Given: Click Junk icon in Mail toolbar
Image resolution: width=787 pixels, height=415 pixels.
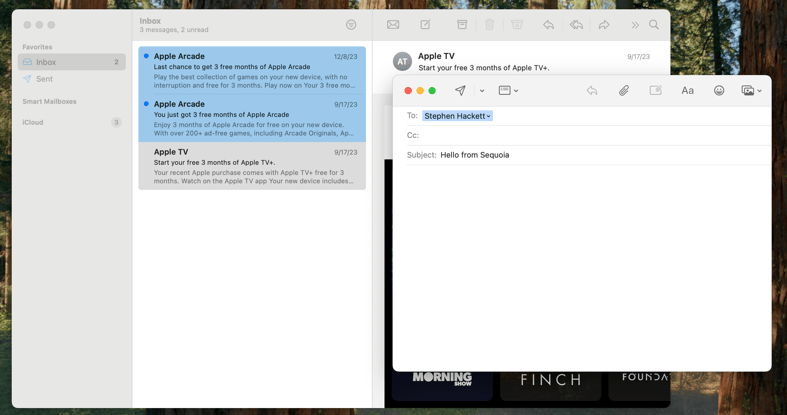Looking at the screenshot, I should [517, 25].
